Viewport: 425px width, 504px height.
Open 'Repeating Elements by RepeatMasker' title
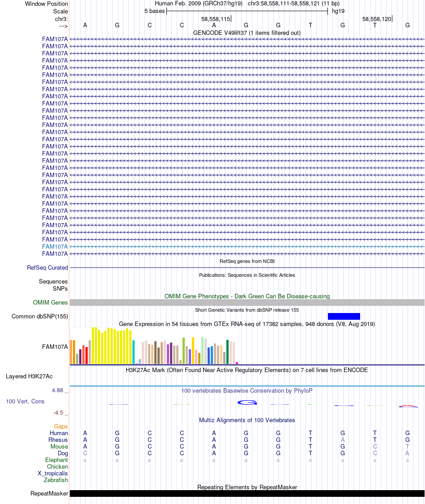click(247, 487)
